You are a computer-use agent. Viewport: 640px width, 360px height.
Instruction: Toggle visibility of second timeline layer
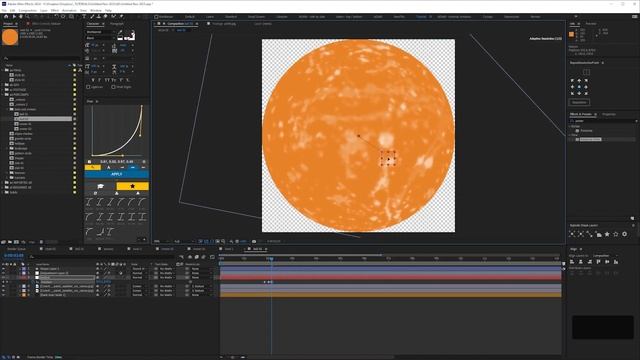(x=3, y=273)
